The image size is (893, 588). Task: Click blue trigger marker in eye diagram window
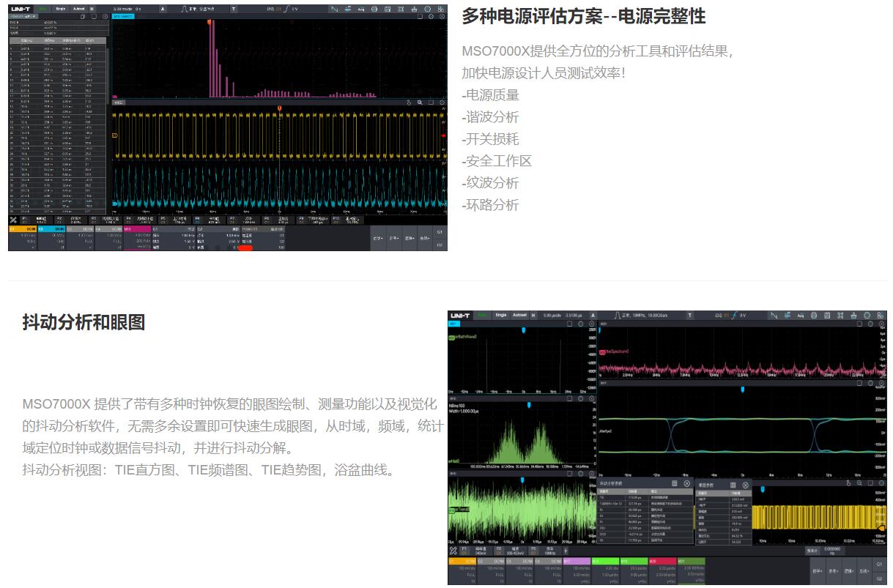[743, 390]
